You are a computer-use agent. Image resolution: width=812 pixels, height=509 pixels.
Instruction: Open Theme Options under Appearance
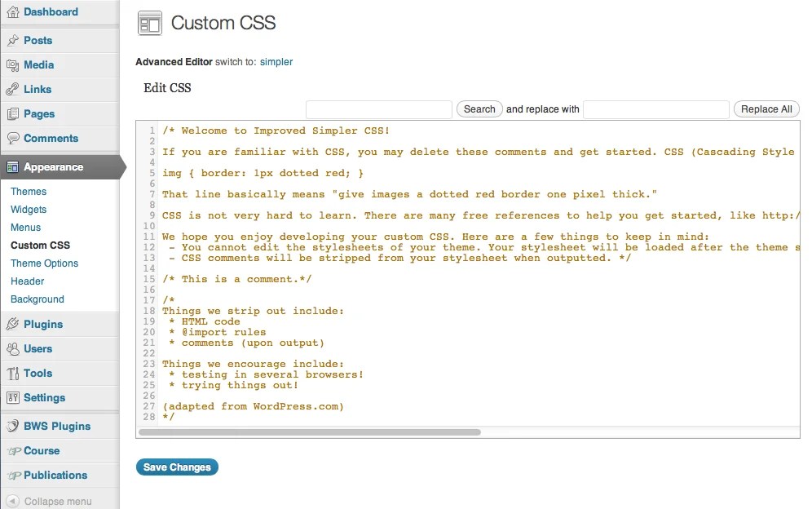point(44,263)
